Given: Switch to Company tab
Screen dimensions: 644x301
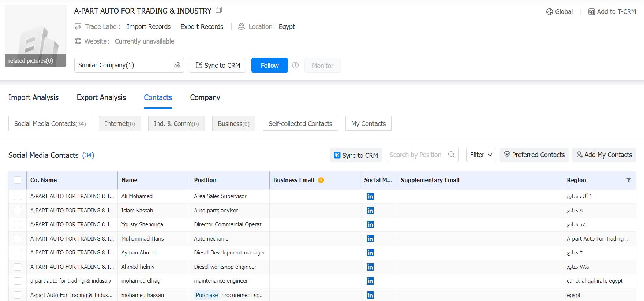Looking at the screenshot, I should coord(205,97).
